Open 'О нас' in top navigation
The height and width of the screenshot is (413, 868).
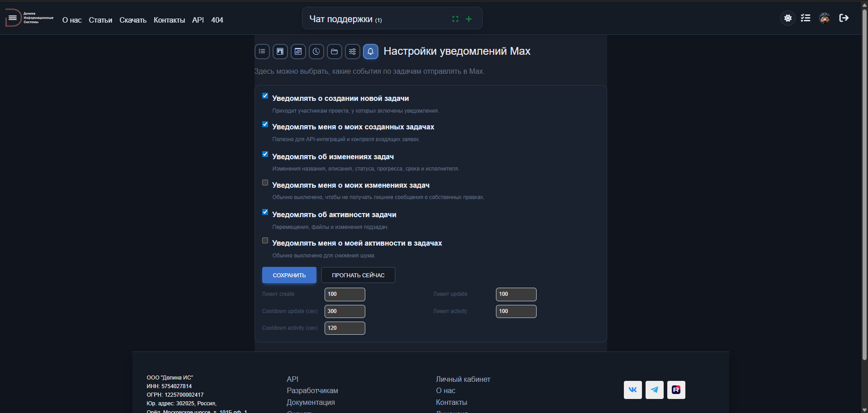tap(72, 20)
